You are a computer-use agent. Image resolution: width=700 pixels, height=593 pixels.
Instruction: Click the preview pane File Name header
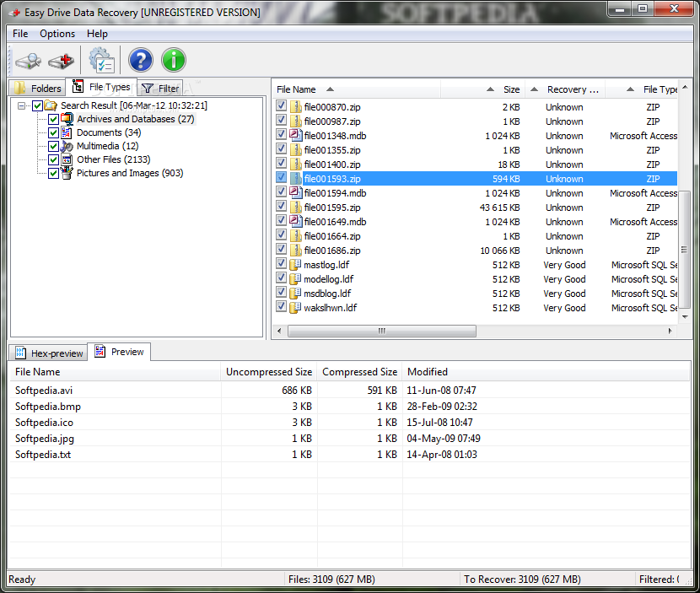pos(116,372)
